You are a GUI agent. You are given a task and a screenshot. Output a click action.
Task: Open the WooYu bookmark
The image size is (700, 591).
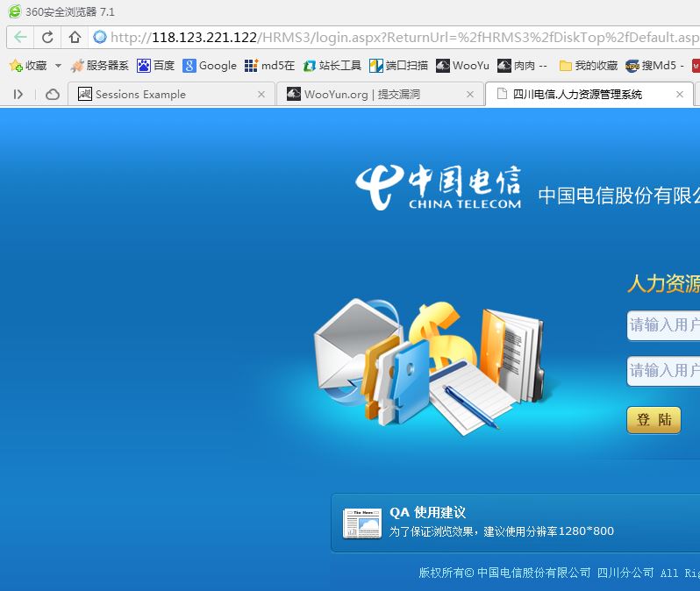(x=462, y=66)
